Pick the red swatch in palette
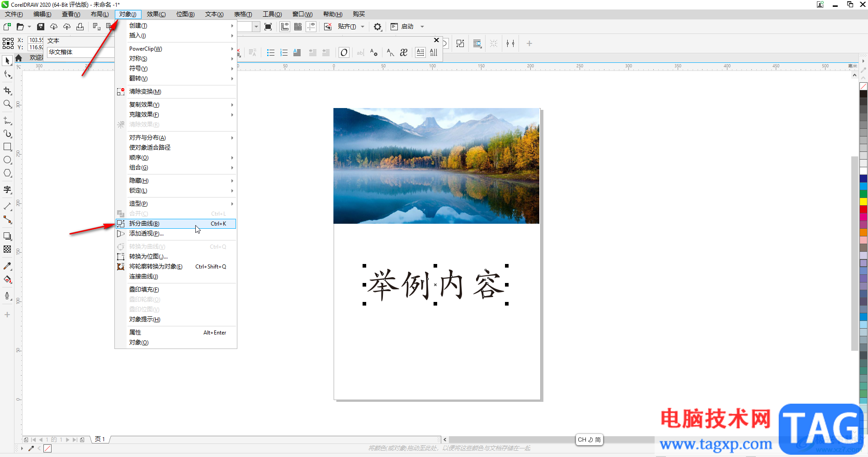This screenshot has height=457, width=868. pos(863,209)
